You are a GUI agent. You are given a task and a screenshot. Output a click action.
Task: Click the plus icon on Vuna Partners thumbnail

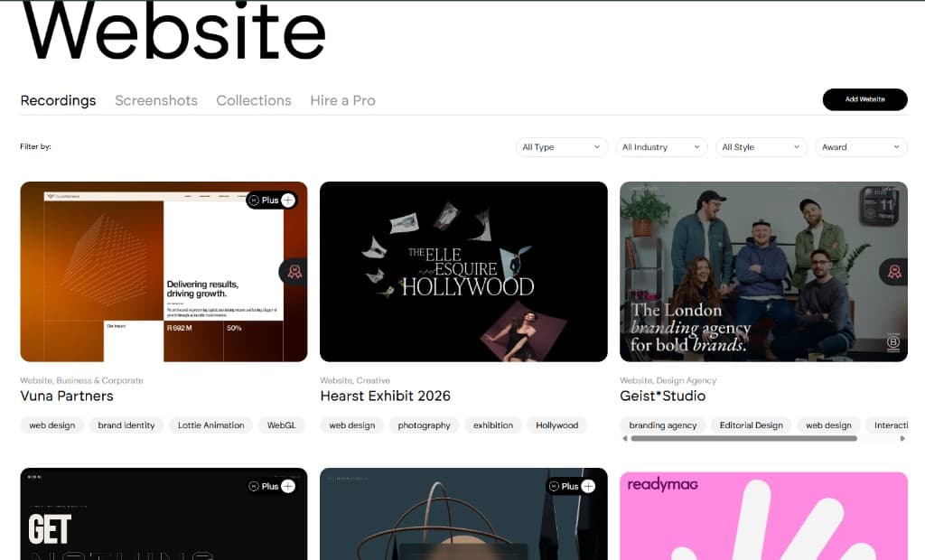[288, 200]
